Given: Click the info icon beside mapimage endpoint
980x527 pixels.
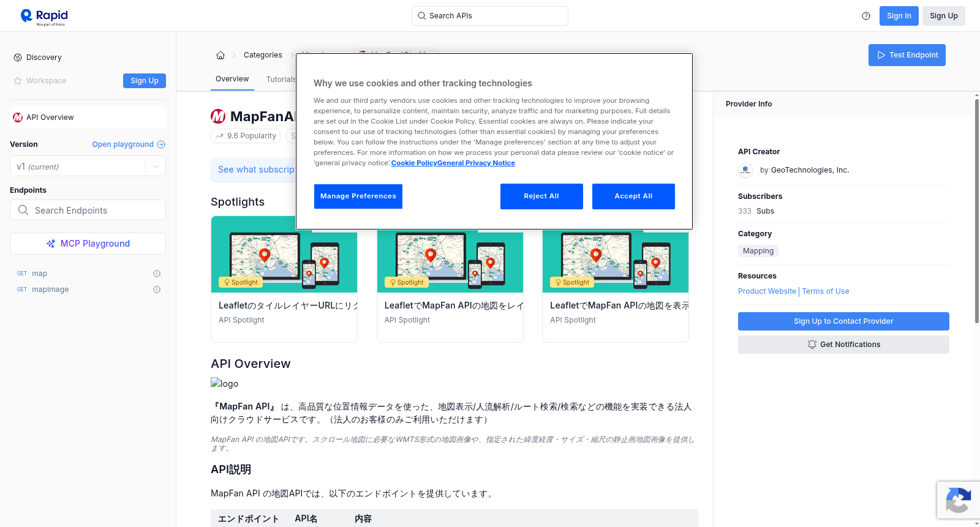Looking at the screenshot, I should tap(157, 290).
